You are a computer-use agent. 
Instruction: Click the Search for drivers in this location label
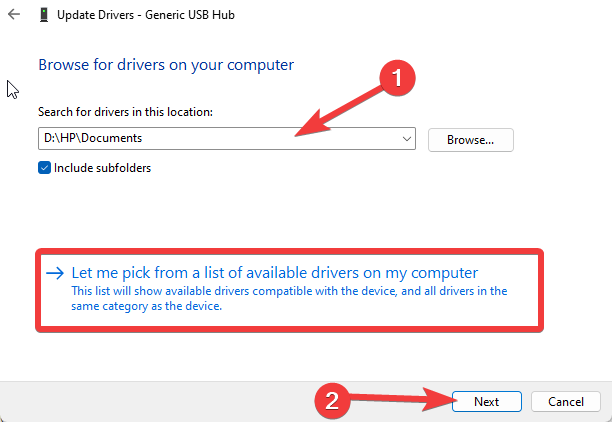(125, 112)
